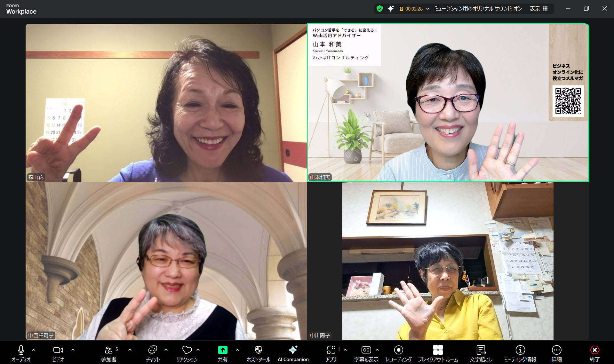Open the participants list
Viewport: 614px width, 364px height.
(109, 353)
